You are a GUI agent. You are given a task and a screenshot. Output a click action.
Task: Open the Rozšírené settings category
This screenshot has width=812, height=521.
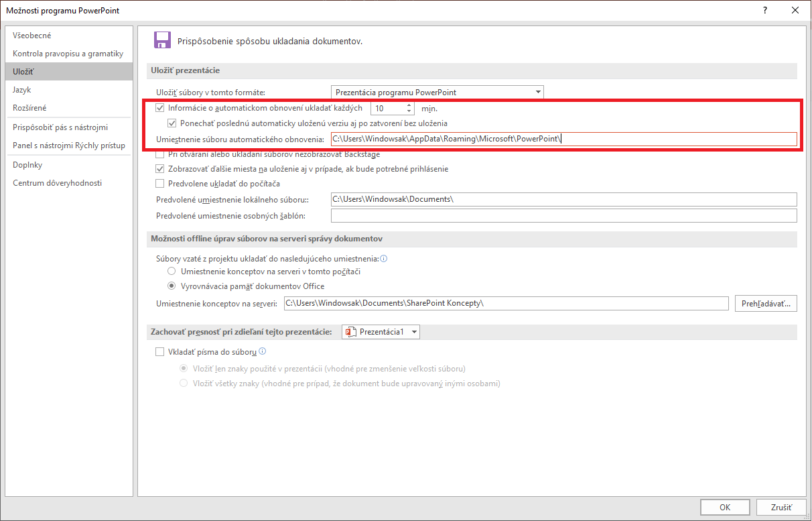click(68, 108)
